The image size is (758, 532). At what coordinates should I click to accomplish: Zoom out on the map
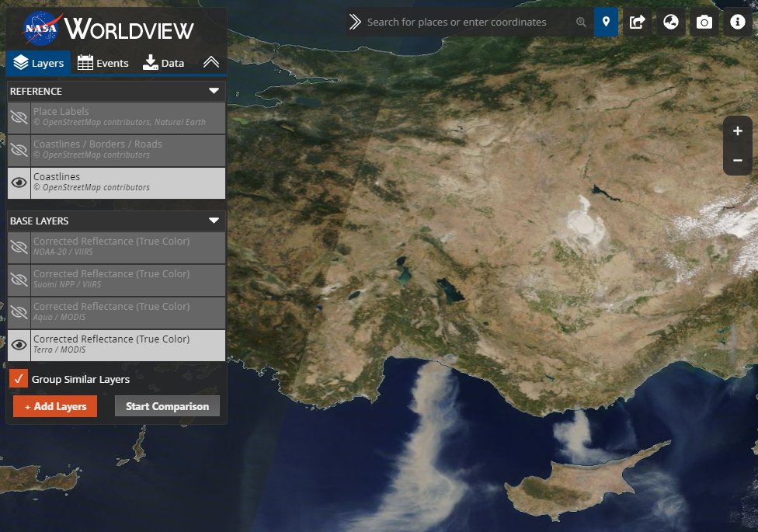pyautogui.click(x=737, y=160)
